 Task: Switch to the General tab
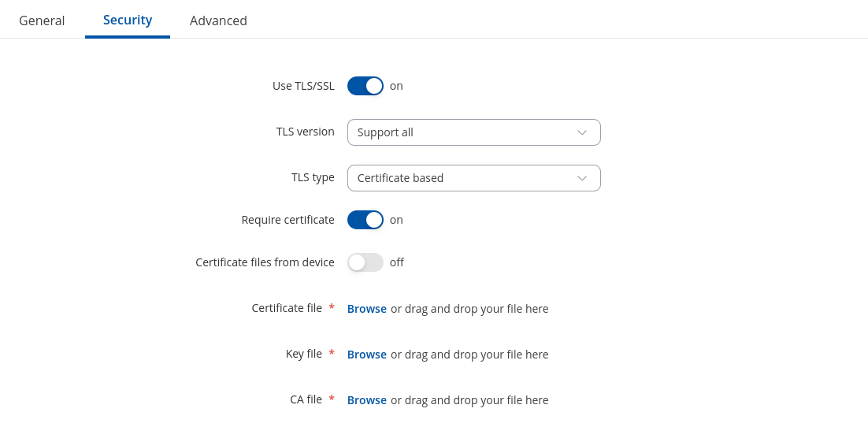coord(42,20)
